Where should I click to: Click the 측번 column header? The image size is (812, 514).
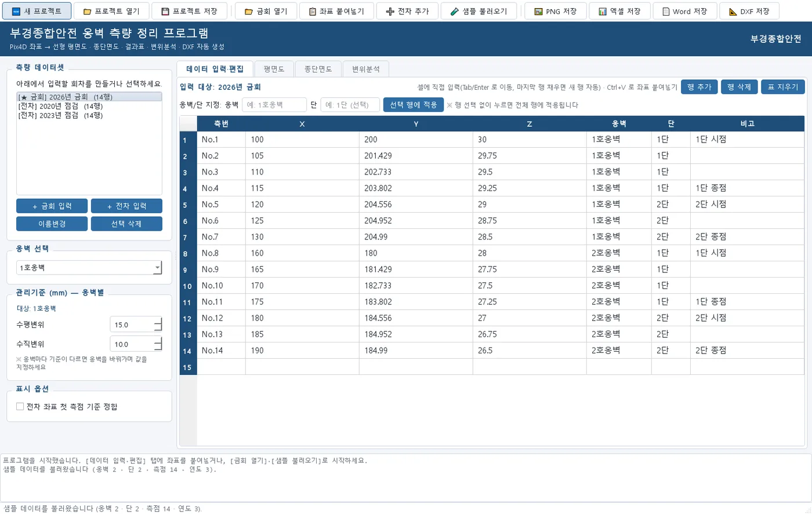222,123
